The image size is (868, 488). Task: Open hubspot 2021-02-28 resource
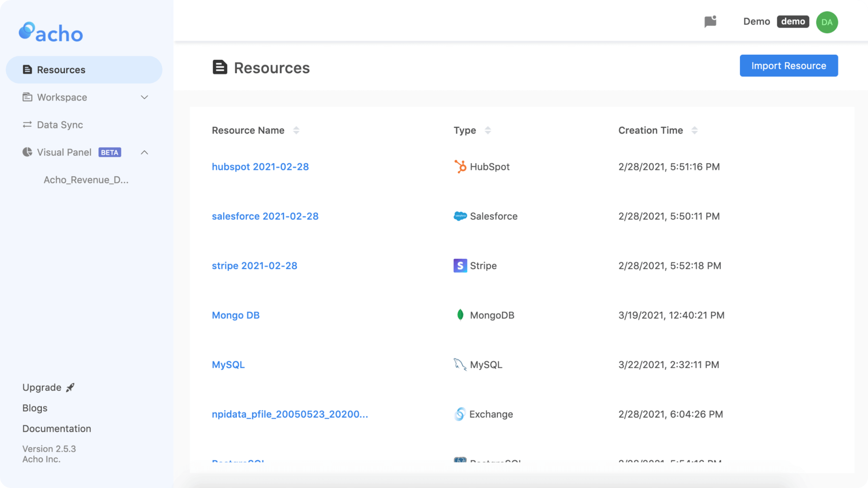(x=260, y=167)
